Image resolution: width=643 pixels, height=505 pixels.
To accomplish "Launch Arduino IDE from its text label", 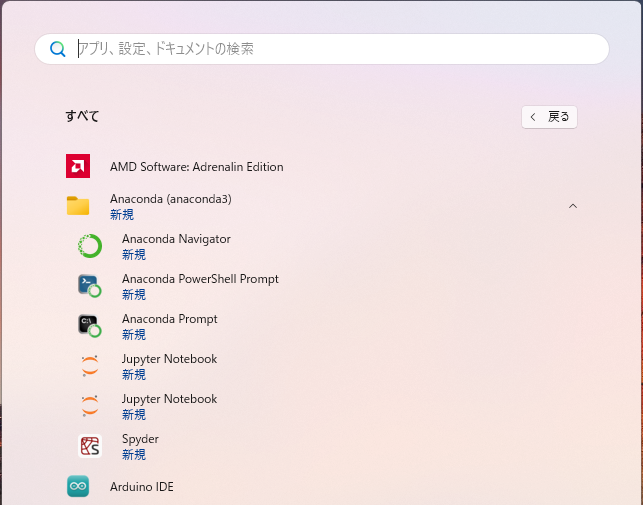I will (x=141, y=487).
